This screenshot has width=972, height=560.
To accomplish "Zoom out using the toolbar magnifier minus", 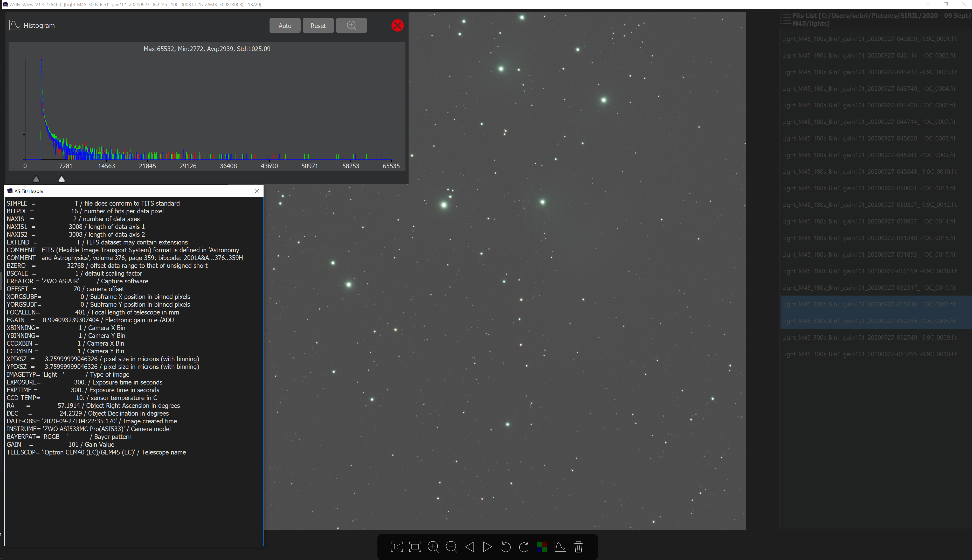I will [x=451, y=547].
